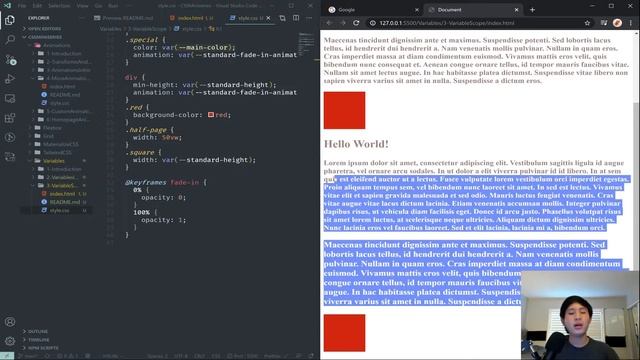Open the Manage gear menu in VS Code
Image resolution: width=640 pixels, height=360 pixels.
(x=10, y=341)
